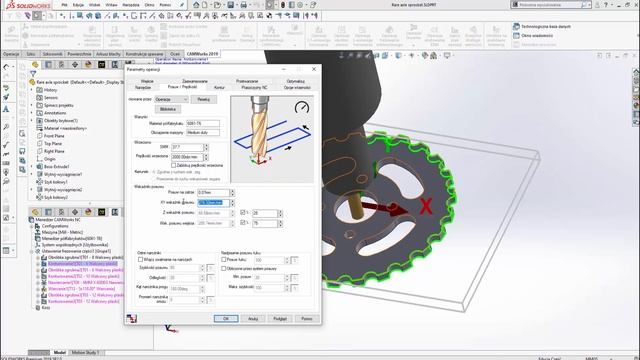Click the Kosz recycle bin item
The image size is (640, 360).
pos(42,308)
